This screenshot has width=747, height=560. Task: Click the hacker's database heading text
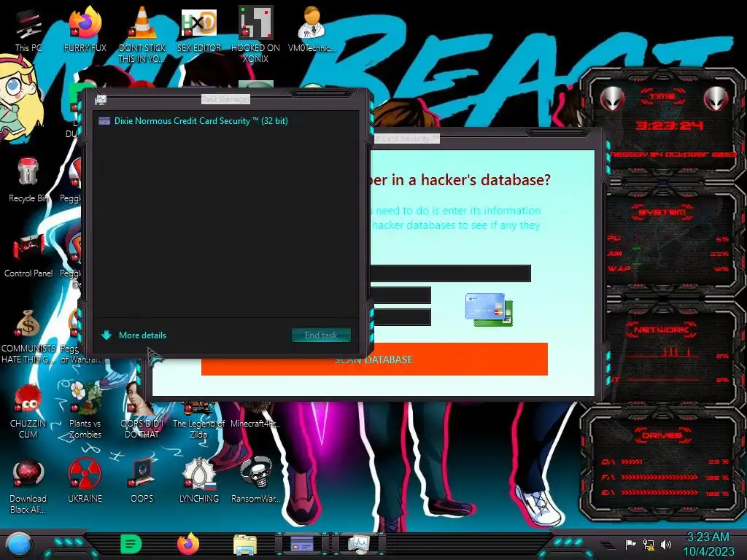[x=461, y=180]
